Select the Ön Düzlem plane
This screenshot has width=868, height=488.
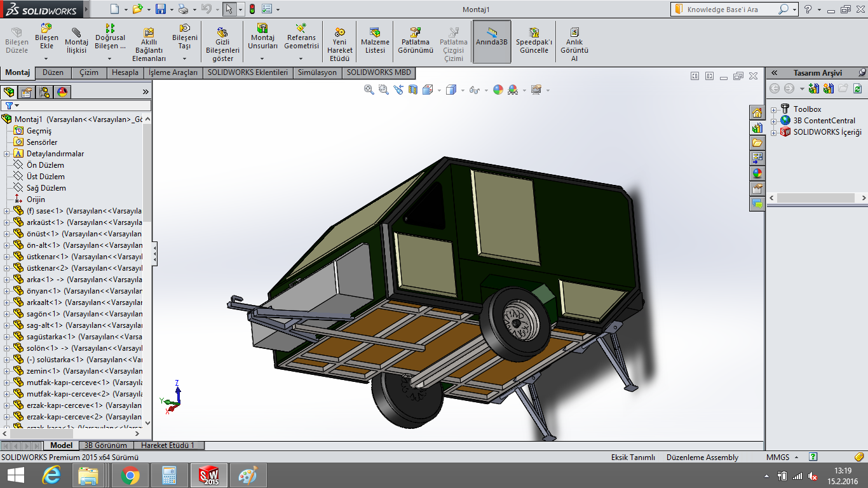point(45,165)
